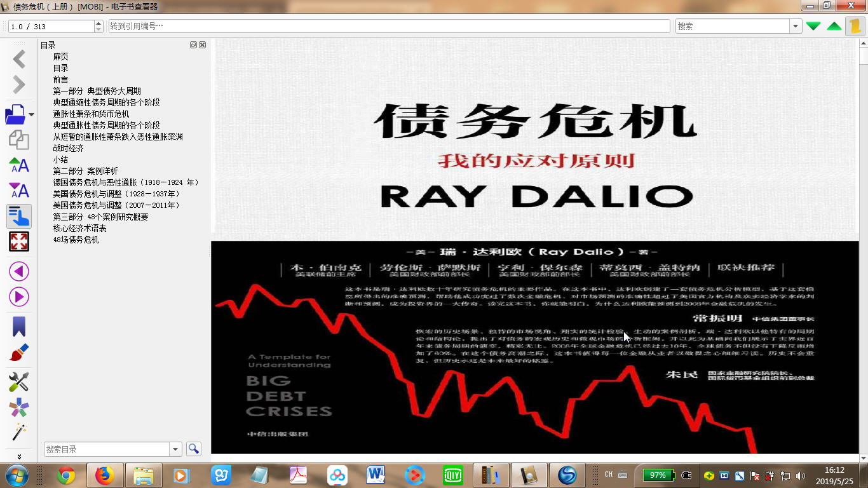Jump to the 小结 section

(61, 159)
